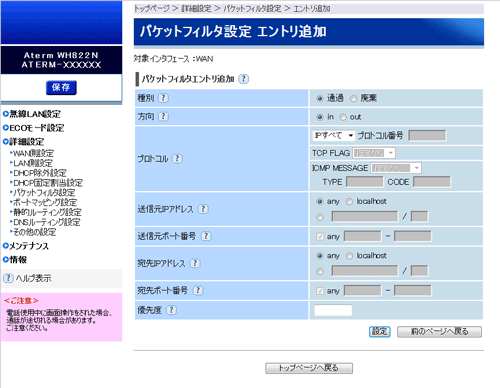Click the help icon next to 宛先IPアドレス

pos(195,263)
